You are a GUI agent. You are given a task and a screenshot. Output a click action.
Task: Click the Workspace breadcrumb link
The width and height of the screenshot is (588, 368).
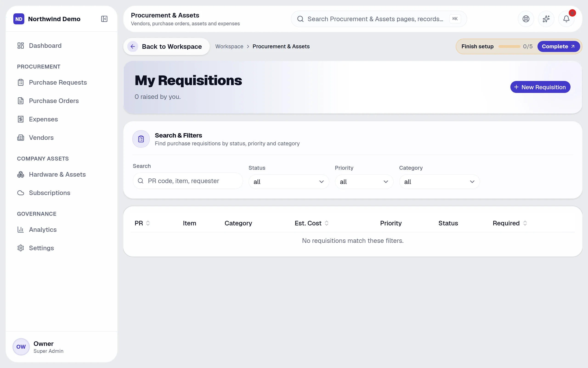point(229,46)
